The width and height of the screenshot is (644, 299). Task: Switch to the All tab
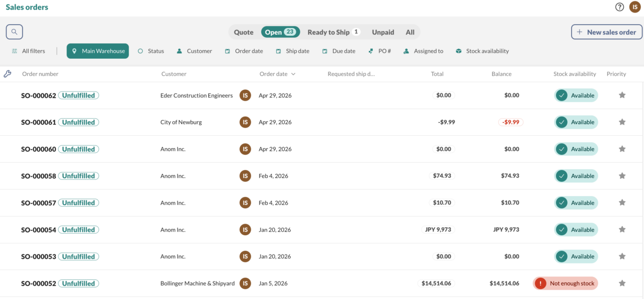pos(410,32)
